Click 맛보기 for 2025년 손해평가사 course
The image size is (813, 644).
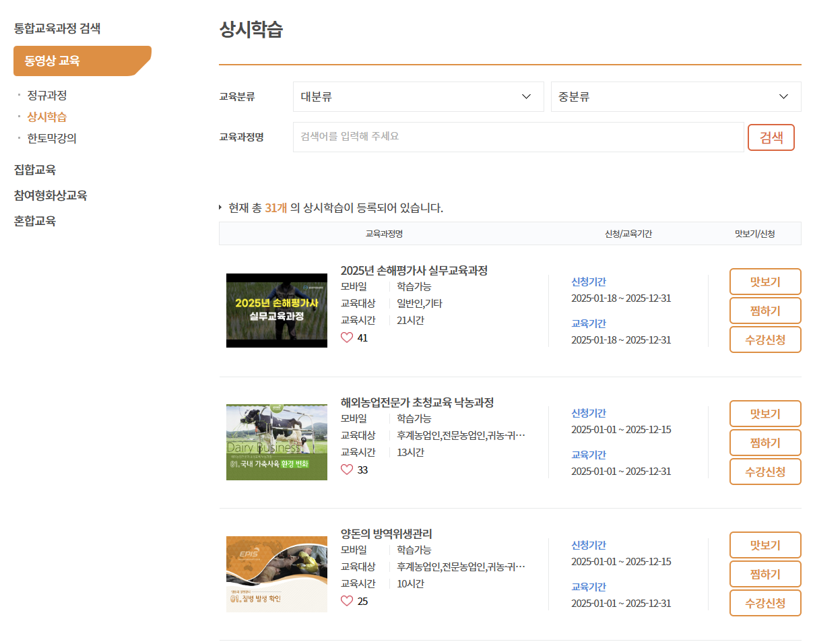tap(765, 282)
